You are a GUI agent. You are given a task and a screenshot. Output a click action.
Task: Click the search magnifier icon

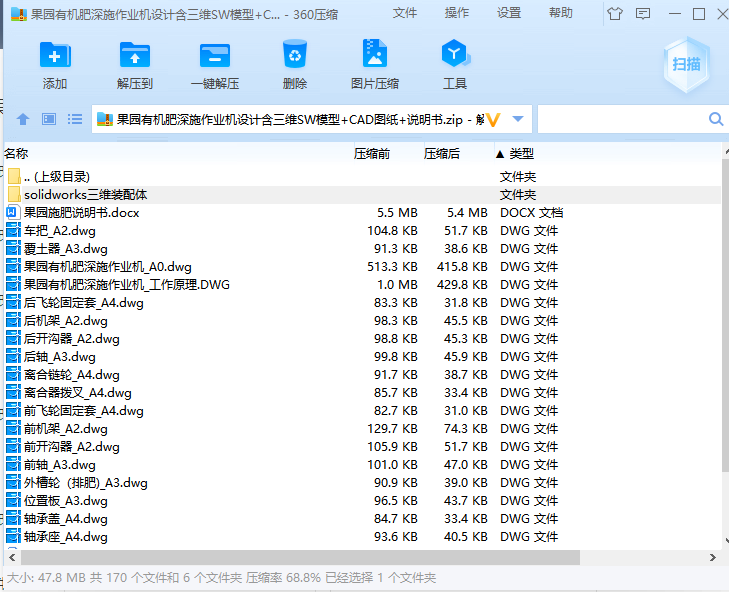point(716,120)
